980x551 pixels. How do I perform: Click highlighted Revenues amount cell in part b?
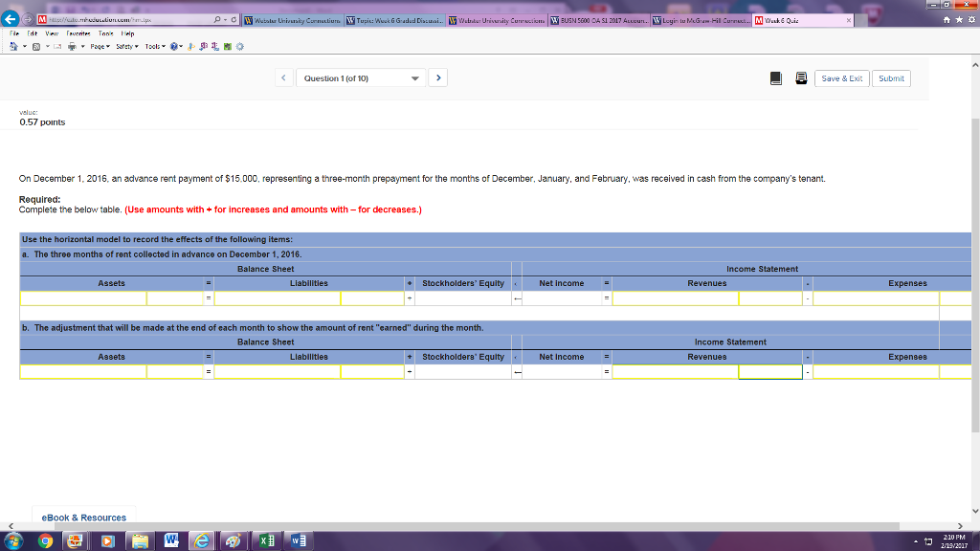770,372
